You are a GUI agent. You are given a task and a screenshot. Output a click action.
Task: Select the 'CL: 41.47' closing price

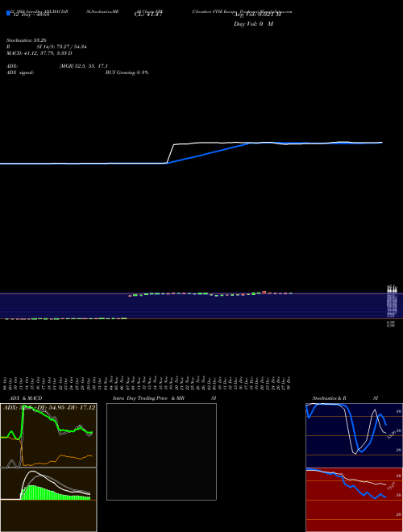tap(148, 15)
